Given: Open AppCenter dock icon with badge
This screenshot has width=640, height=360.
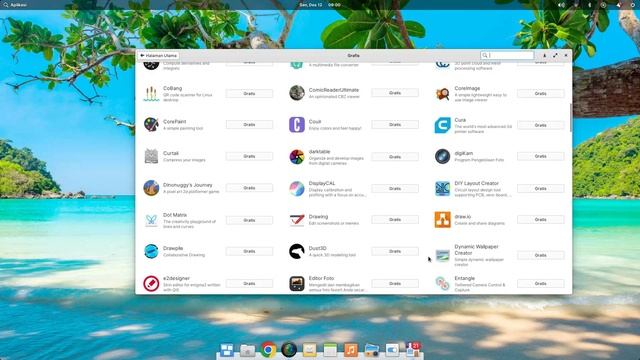Looking at the screenshot, I should (413, 349).
